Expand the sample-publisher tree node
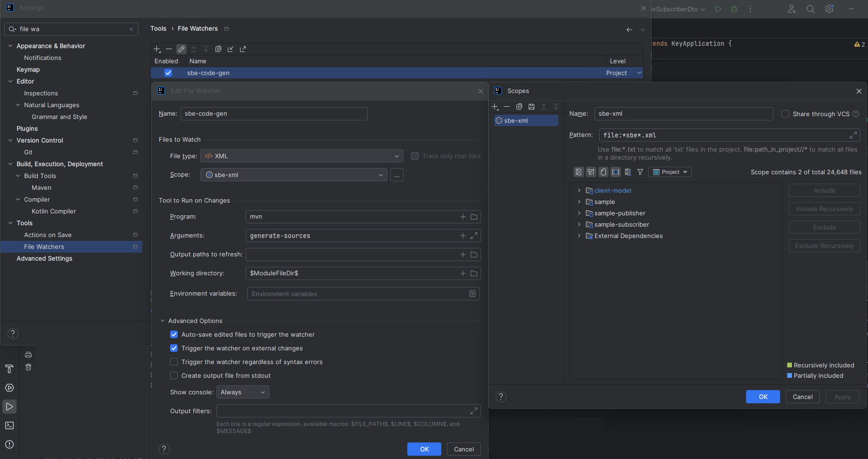The height and width of the screenshot is (459, 868). 579,213
